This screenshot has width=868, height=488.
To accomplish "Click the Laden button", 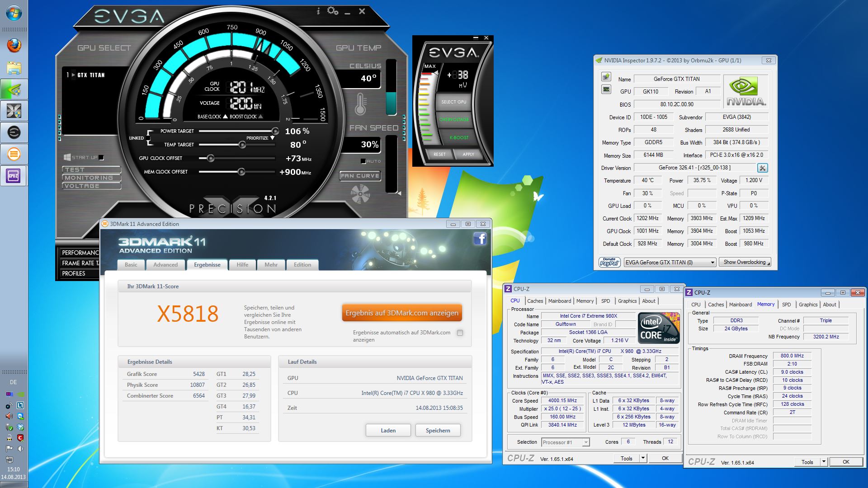I will 388,430.
